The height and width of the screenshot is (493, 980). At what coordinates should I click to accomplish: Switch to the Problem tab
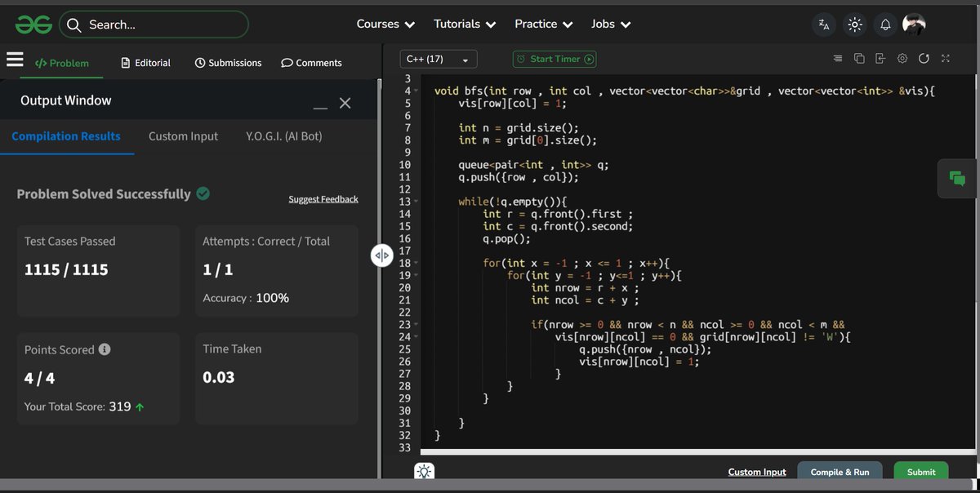62,63
